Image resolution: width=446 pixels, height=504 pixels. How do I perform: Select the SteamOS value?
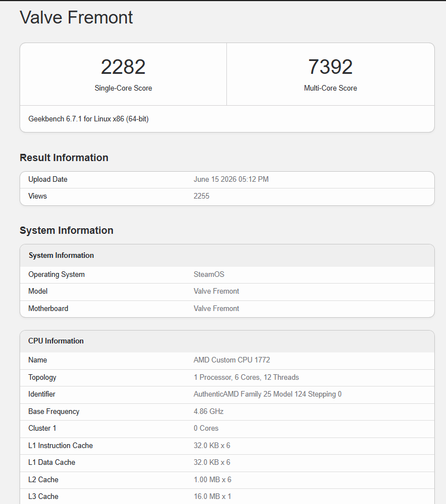coord(209,275)
